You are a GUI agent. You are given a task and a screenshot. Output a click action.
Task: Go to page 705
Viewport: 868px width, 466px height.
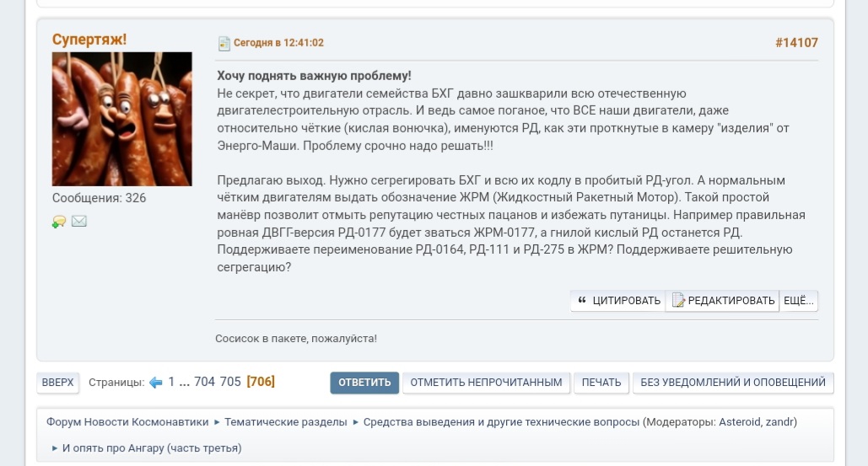[230, 382]
